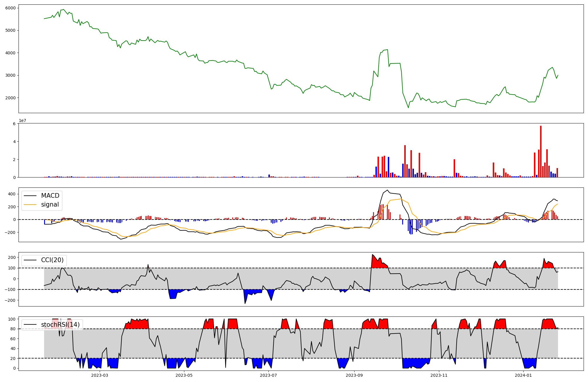Click the 80 label on stochRSI axis
This screenshot has height=382, width=588.
pos(13,329)
